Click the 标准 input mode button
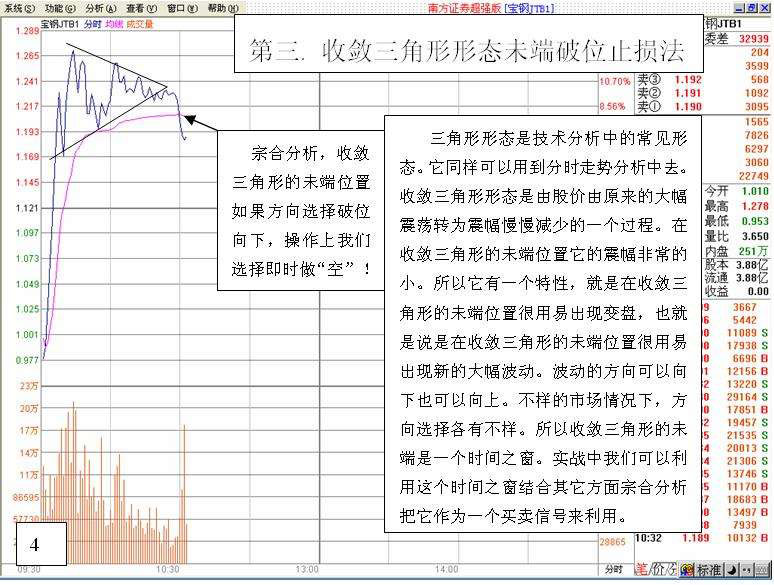Image resolution: width=774 pixels, height=585 pixels. pyautogui.click(x=708, y=570)
